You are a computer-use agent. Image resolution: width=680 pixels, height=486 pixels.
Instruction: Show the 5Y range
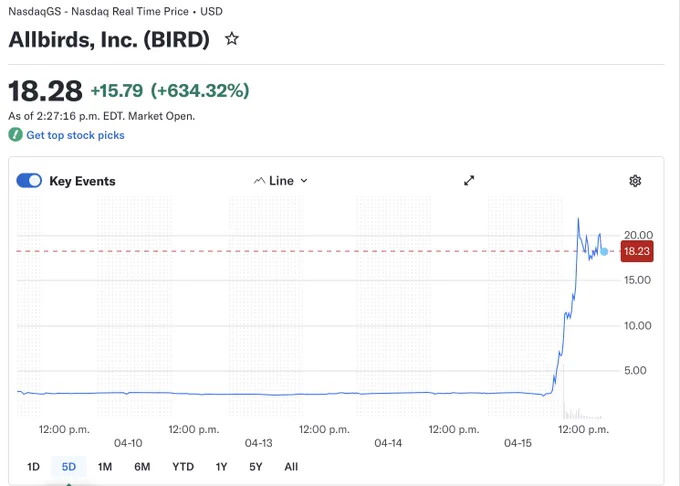pos(255,467)
